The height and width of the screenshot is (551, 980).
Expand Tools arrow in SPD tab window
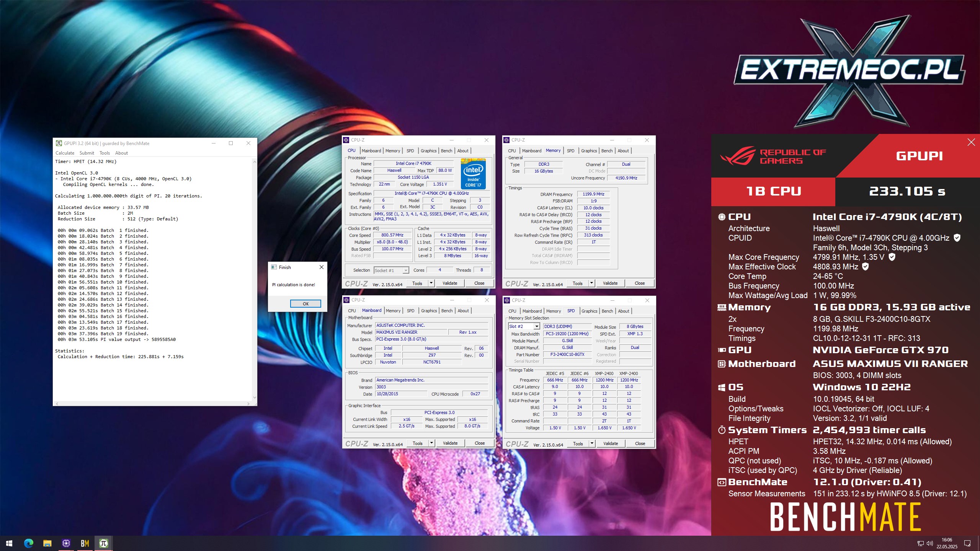point(592,443)
